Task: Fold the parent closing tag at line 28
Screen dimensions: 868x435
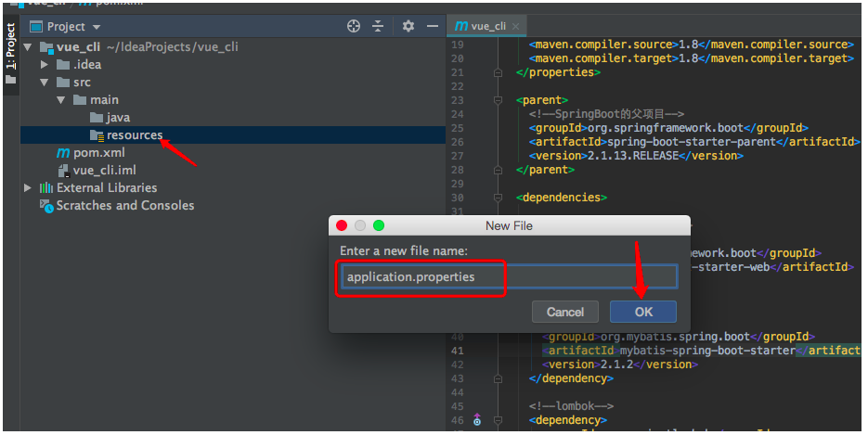Action: tap(498, 170)
